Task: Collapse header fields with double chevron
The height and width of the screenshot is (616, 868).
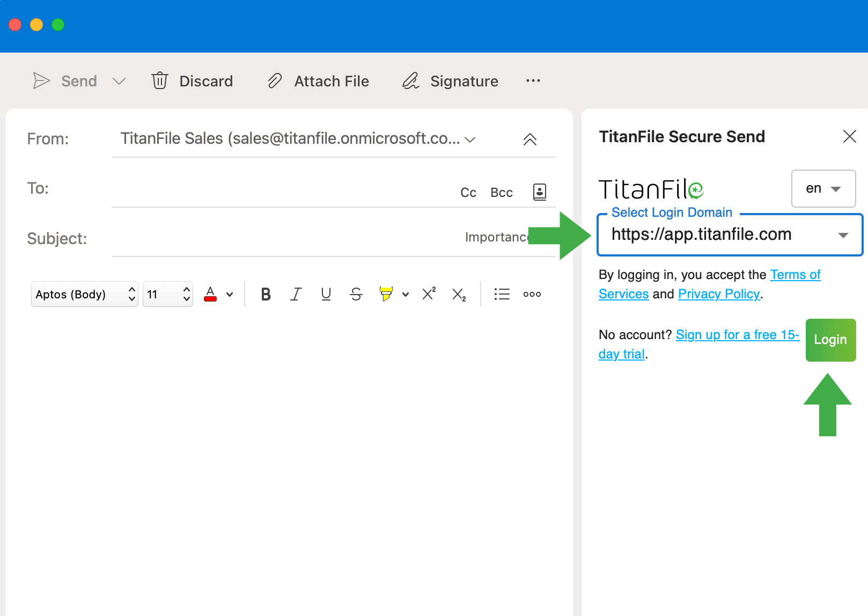Action: 530,140
